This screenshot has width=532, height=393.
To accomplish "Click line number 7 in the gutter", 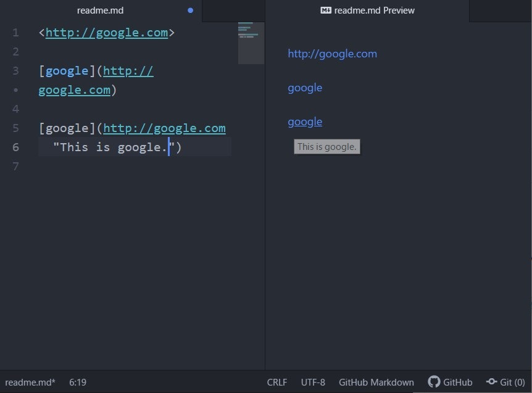I will pos(15,166).
